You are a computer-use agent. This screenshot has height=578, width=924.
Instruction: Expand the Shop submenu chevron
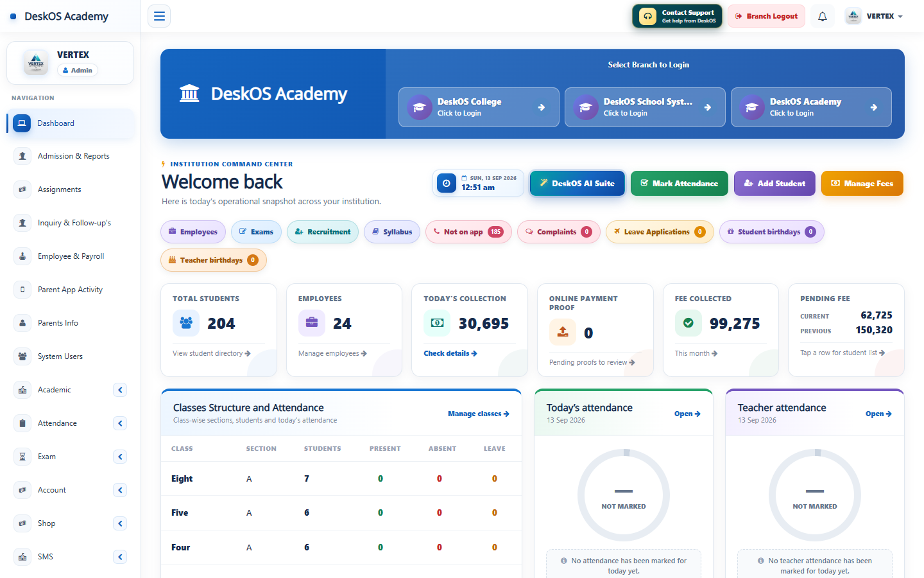pyautogui.click(x=120, y=523)
